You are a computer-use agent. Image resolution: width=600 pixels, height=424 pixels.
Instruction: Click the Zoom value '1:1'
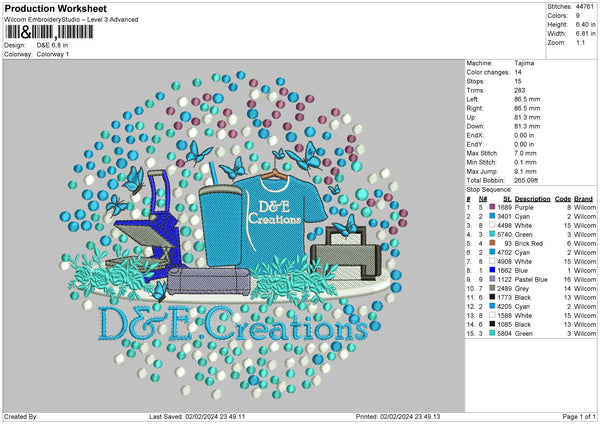coord(580,42)
